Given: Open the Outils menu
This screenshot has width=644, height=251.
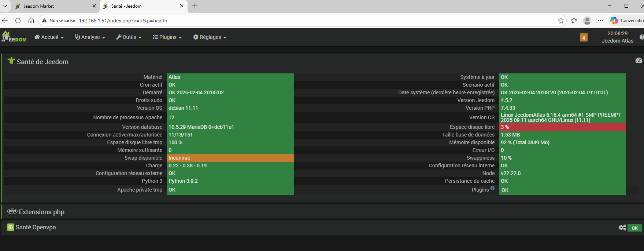Looking at the screenshot, I should (x=129, y=37).
